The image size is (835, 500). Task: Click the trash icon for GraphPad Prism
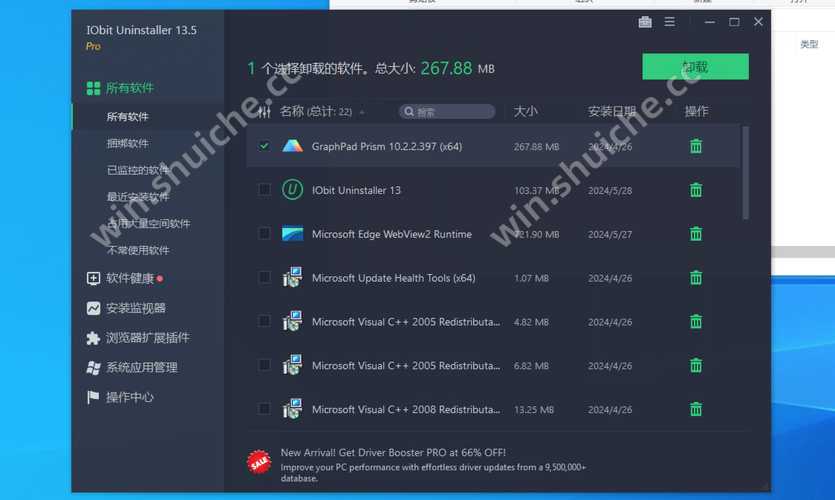pos(696,146)
